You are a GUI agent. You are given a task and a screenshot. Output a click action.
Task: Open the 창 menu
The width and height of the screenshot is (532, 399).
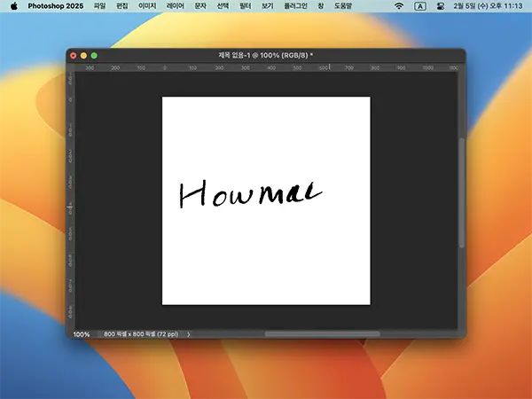[321, 6]
